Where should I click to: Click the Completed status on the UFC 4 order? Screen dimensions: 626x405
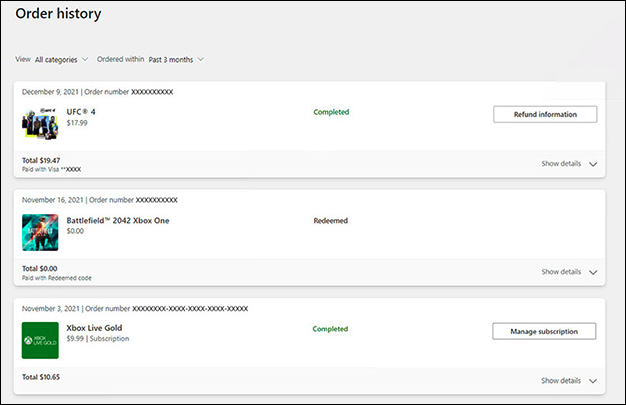pyautogui.click(x=331, y=112)
